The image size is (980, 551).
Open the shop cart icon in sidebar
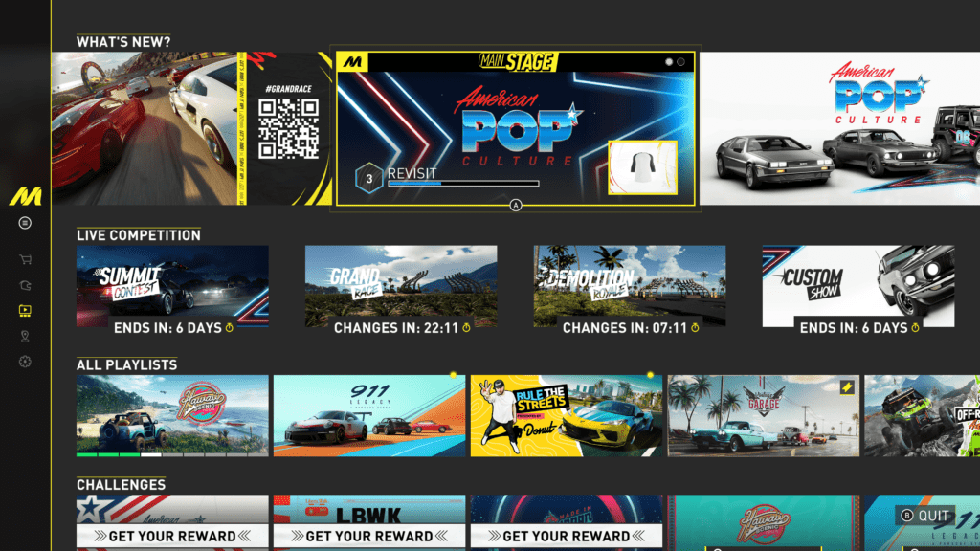tap(25, 259)
